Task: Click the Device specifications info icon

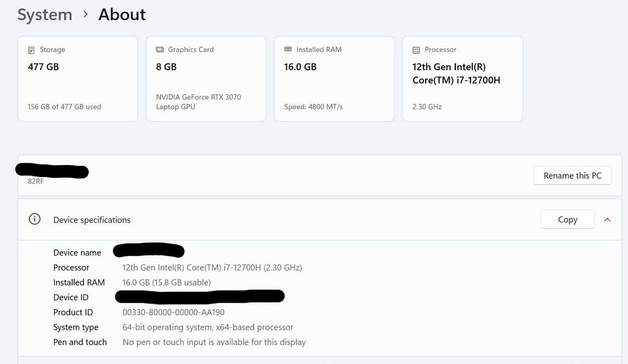Action: [x=35, y=220]
